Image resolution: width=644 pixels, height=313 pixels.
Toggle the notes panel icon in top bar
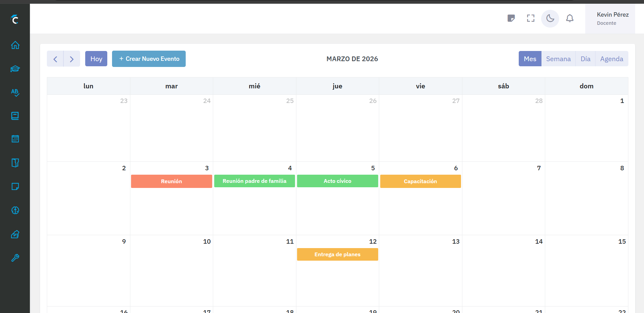tap(511, 18)
